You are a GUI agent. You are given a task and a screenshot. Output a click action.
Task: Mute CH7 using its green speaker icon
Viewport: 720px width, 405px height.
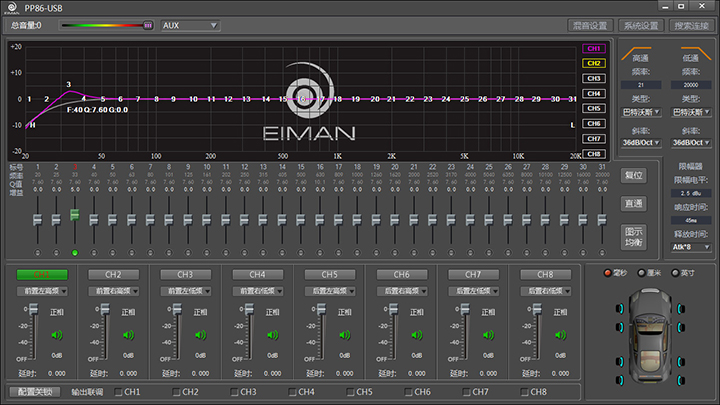(x=489, y=335)
